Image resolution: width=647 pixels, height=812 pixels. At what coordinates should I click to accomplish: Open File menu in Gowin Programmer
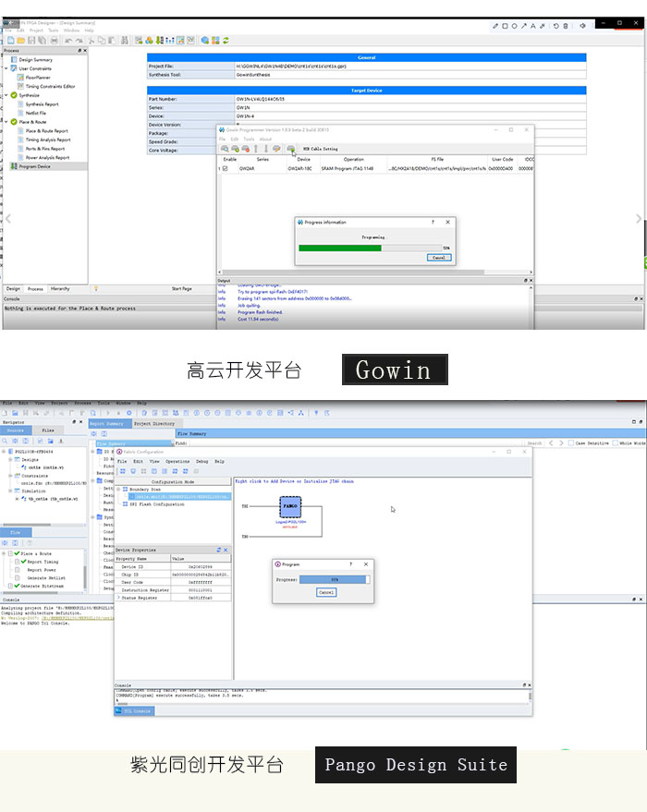click(x=222, y=139)
